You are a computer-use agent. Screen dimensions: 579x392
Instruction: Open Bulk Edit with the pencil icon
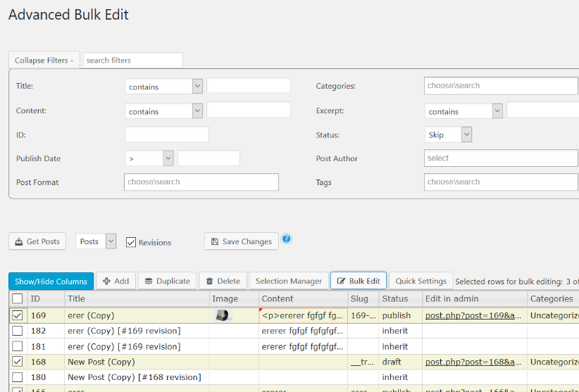point(358,281)
